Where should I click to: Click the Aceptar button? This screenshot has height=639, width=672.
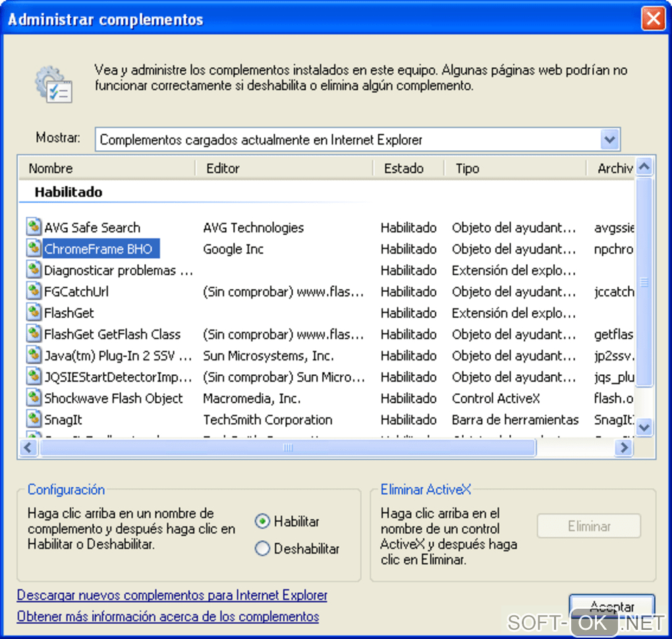(611, 607)
